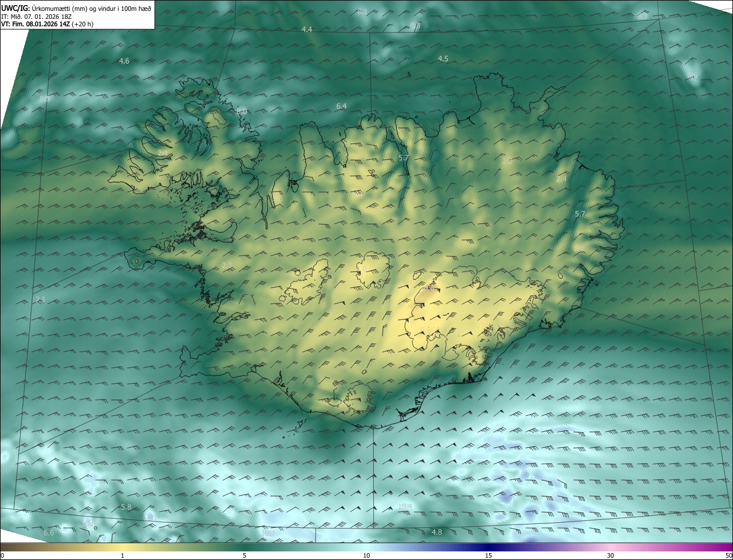This screenshot has height=560, width=733.
Task: Click the map value "7.3"
Action: coord(40,299)
